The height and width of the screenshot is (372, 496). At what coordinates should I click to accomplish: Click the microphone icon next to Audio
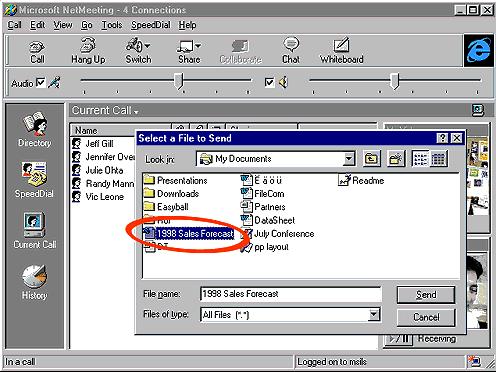pyautogui.click(x=54, y=82)
